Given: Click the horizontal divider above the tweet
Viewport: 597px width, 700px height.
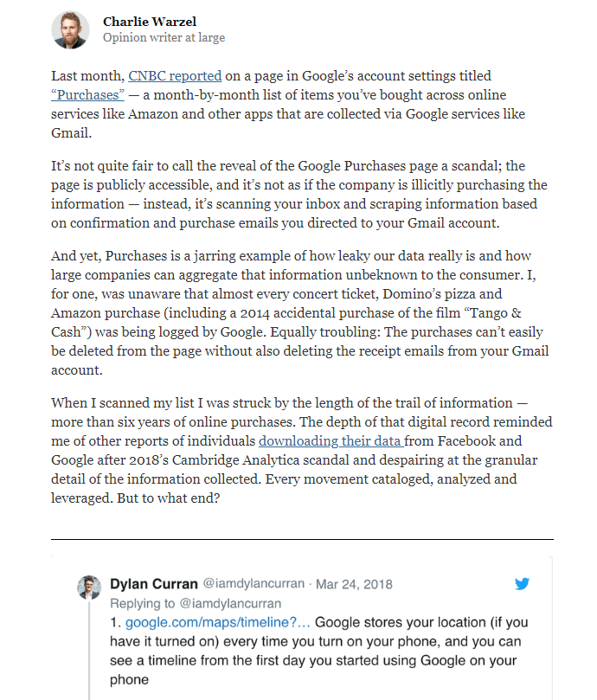Looking at the screenshot, I should (x=302, y=539).
